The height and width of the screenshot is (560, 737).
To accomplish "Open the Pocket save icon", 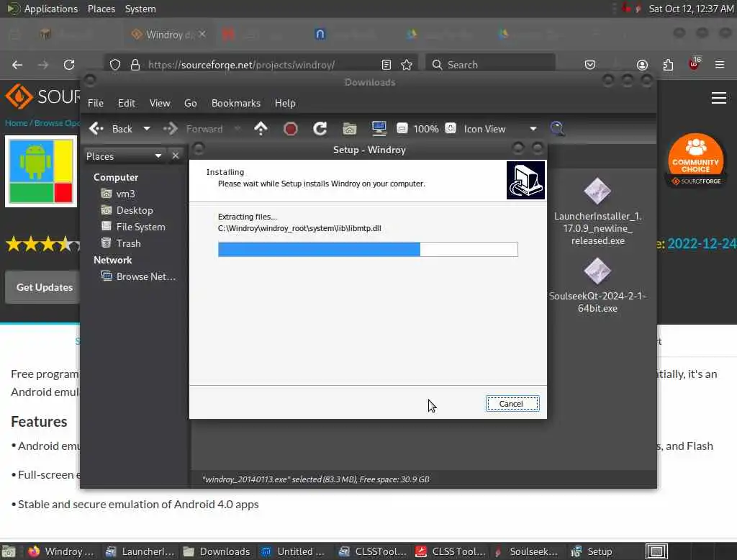I will (x=590, y=65).
